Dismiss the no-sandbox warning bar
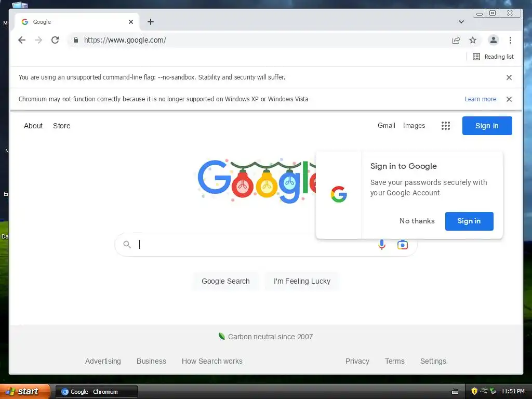This screenshot has height=399, width=532. [509, 77]
